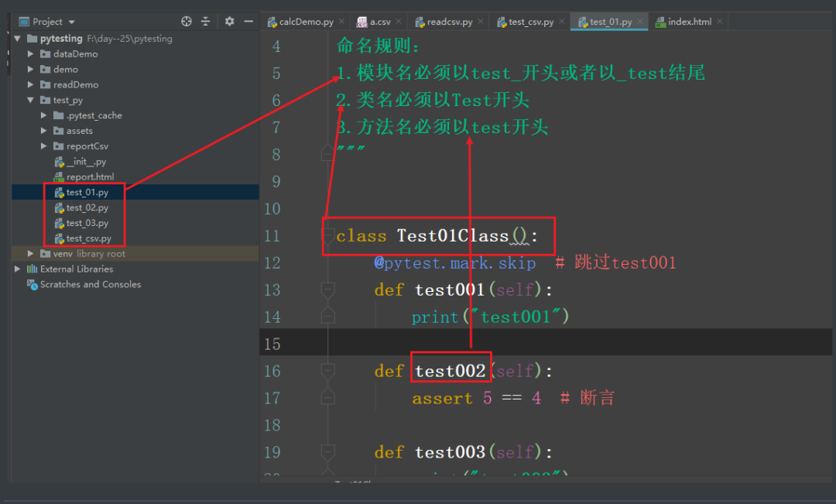Close the a.csv tab
The width and height of the screenshot is (836, 504).
[399, 22]
